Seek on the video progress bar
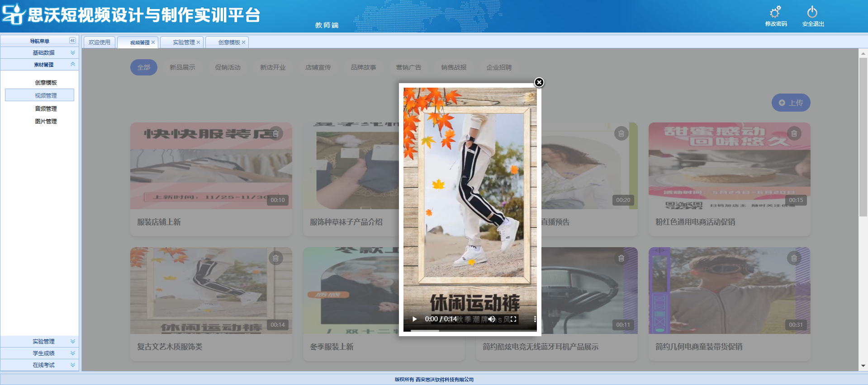This screenshot has height=385, width=868. [470, 331]
